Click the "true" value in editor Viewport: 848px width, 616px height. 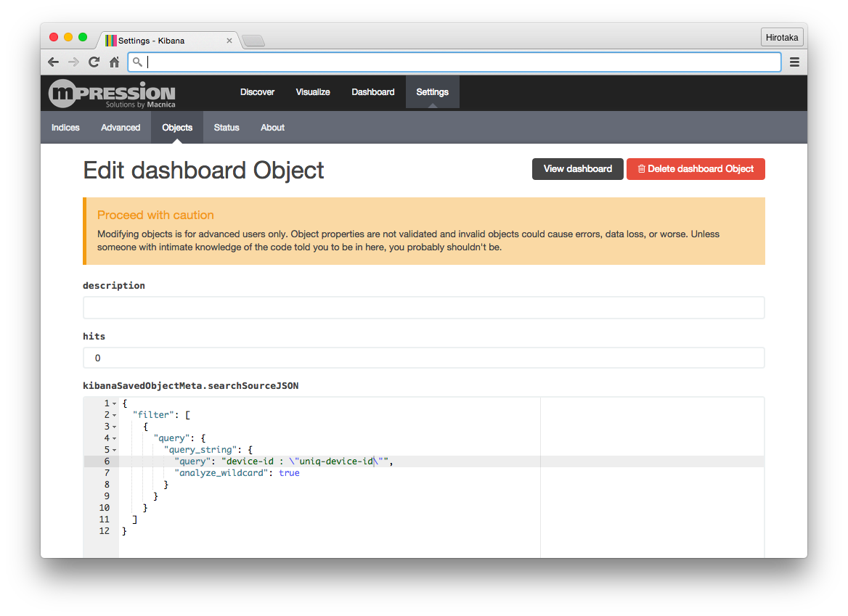pos(289,473)
